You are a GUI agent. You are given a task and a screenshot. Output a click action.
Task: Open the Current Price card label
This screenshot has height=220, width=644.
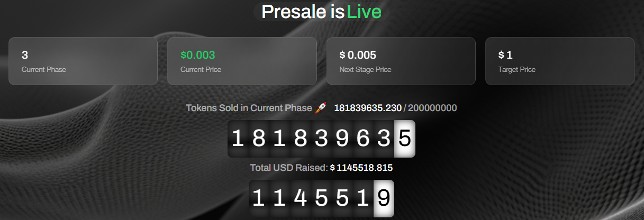(201, 69)
